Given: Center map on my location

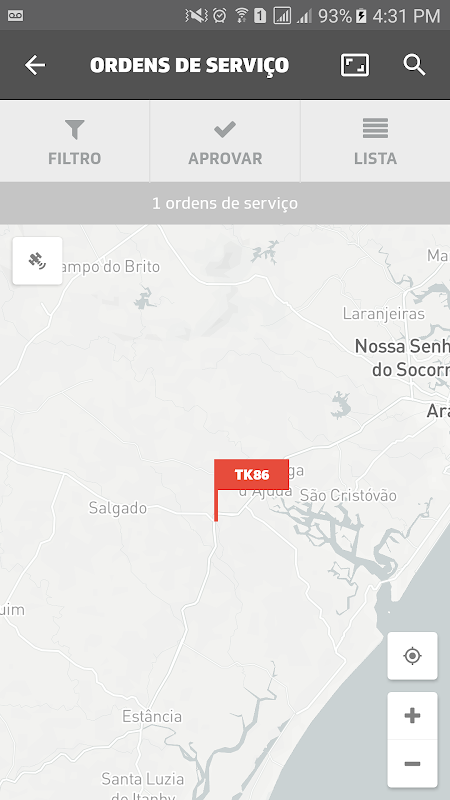Looking at the screenshot, I should coord(412,656).
